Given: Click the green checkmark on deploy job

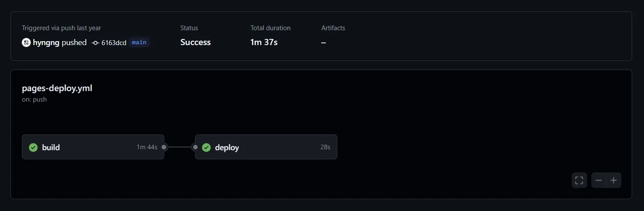Looking at the screenshot, I should (206, 148).
